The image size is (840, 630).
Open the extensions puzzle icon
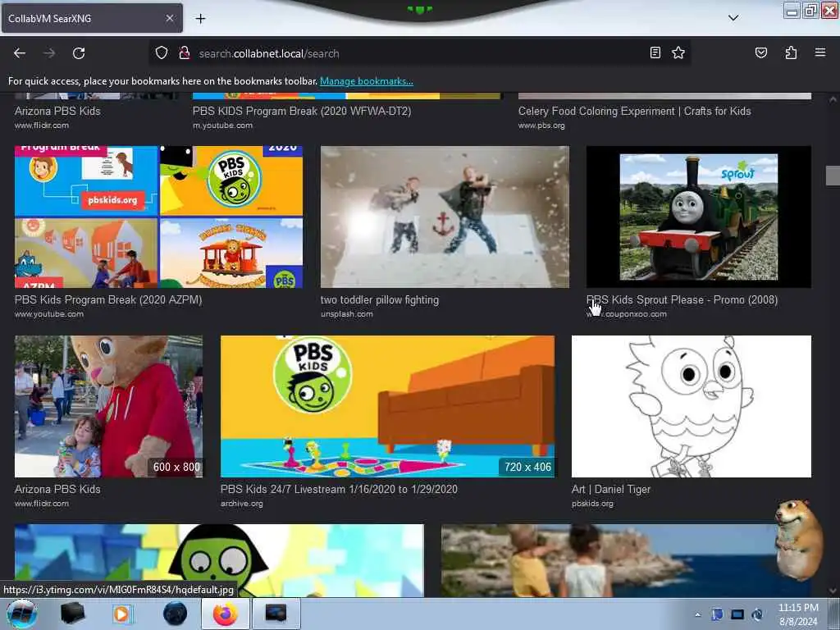point(791,52)
